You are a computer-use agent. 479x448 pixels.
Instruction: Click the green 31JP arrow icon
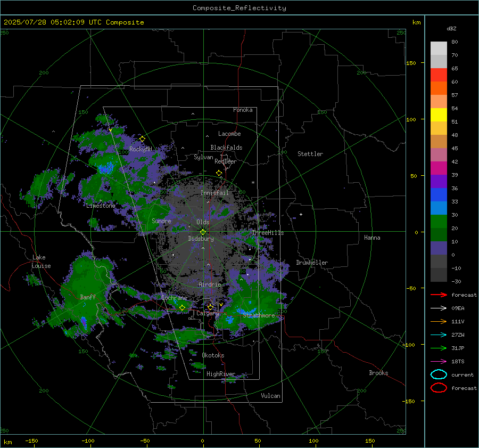coord(439,348)
